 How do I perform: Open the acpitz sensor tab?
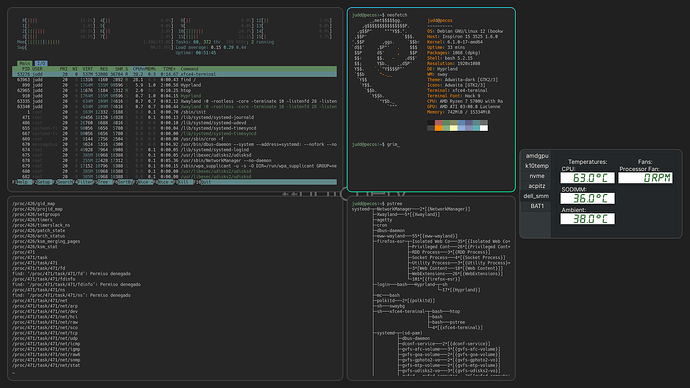[x=537, y=186]
